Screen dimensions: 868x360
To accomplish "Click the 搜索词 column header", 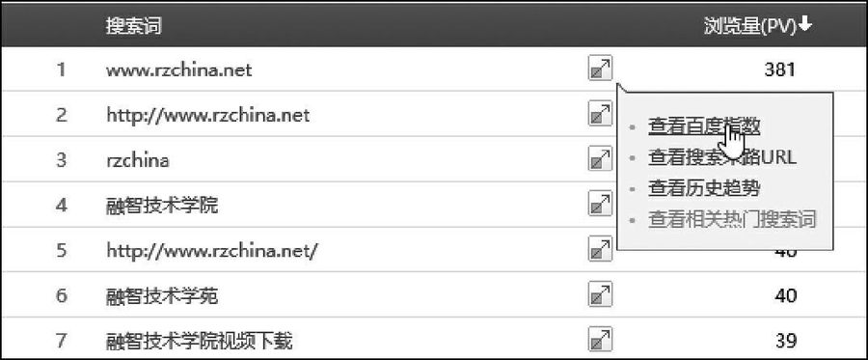I will 133,25.
